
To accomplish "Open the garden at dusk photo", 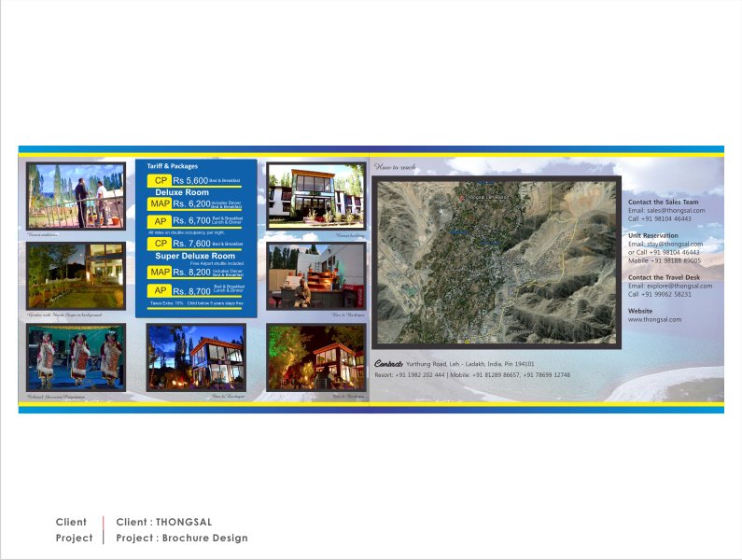I will pos(76,275).
